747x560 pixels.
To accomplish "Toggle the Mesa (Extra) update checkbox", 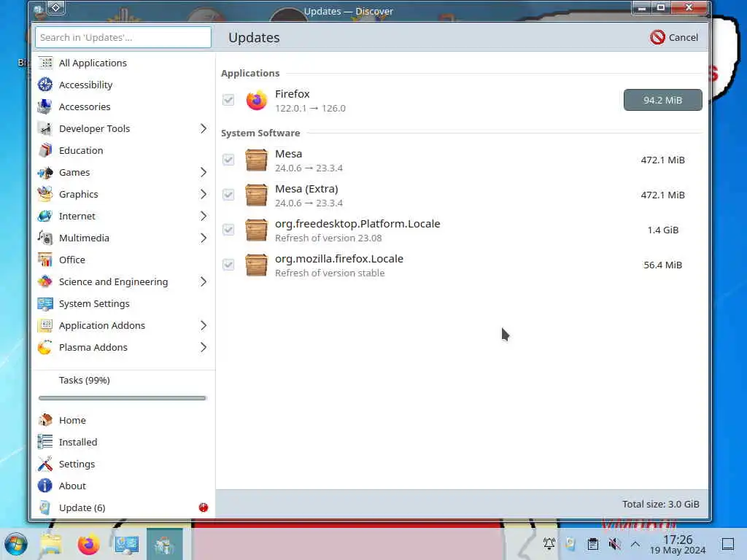I will click(x=228, y=195).
